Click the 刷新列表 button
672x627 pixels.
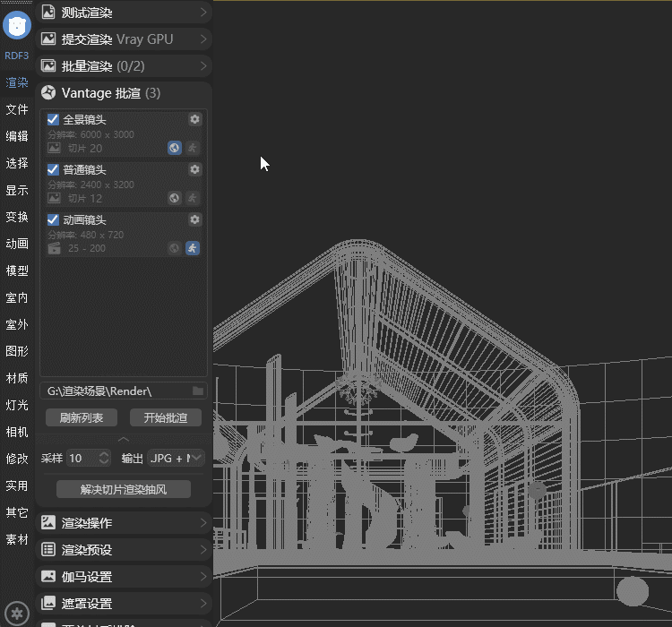click(82, 417)
